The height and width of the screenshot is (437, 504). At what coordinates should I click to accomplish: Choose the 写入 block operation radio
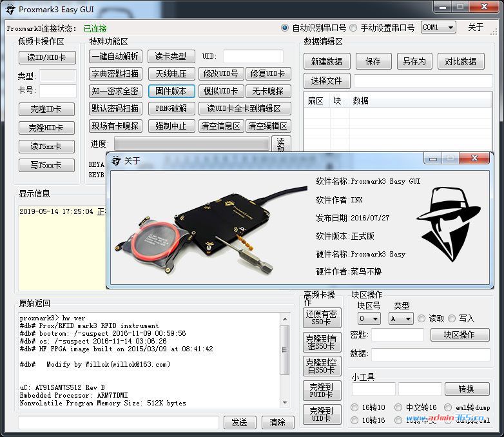tap(452, 318)
